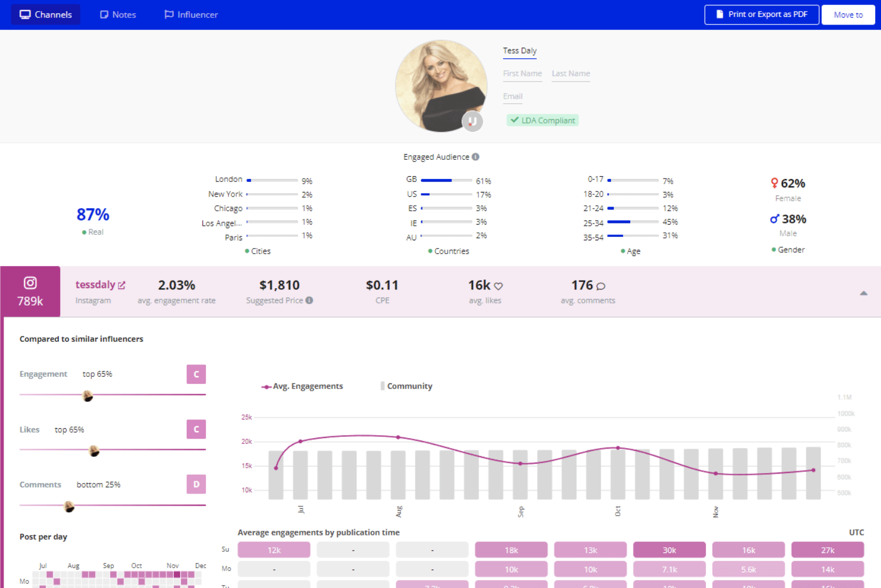The width and height of the screenshot is (881, 588).
Task: Click the Engagement comparison slider handle
Action: 88,396
